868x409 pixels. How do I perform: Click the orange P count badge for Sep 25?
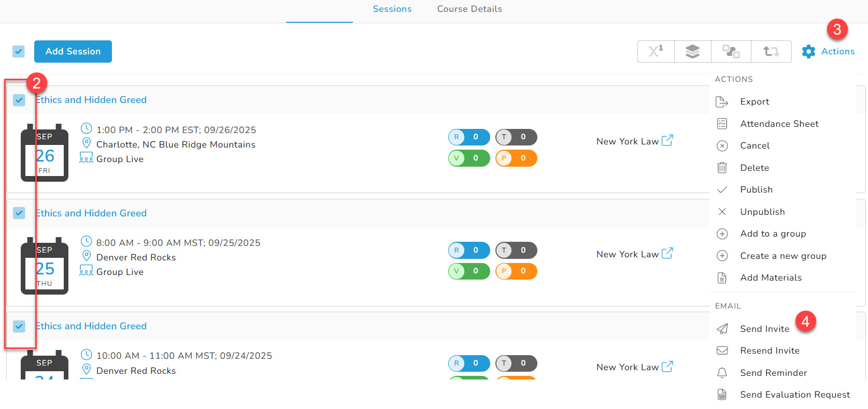[x=516, y=271]
